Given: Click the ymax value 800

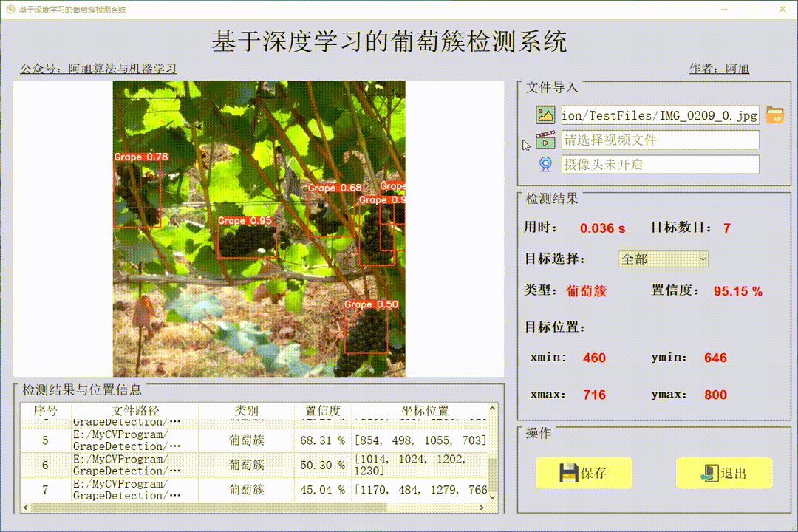Looking at the screenshot, I should coord(715,395).
